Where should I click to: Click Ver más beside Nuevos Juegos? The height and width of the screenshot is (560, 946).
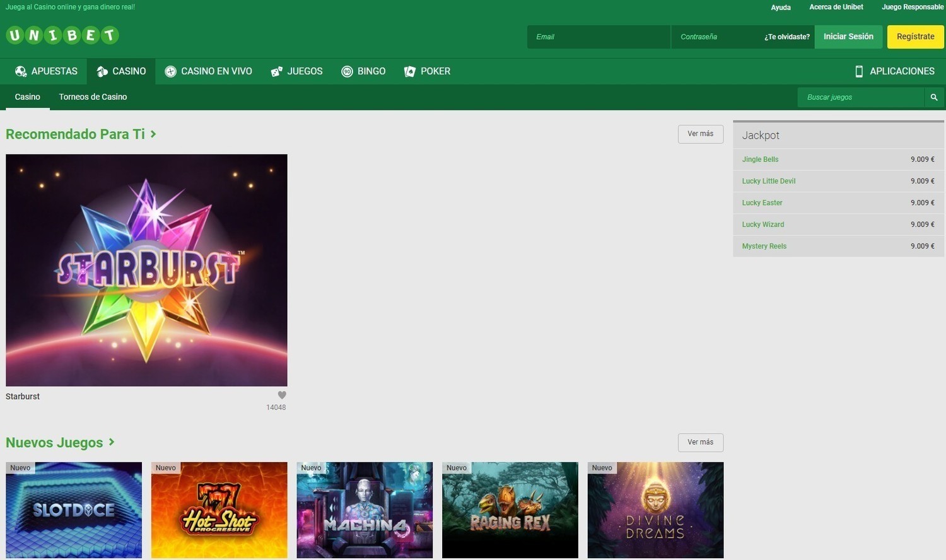pos(701,442)
